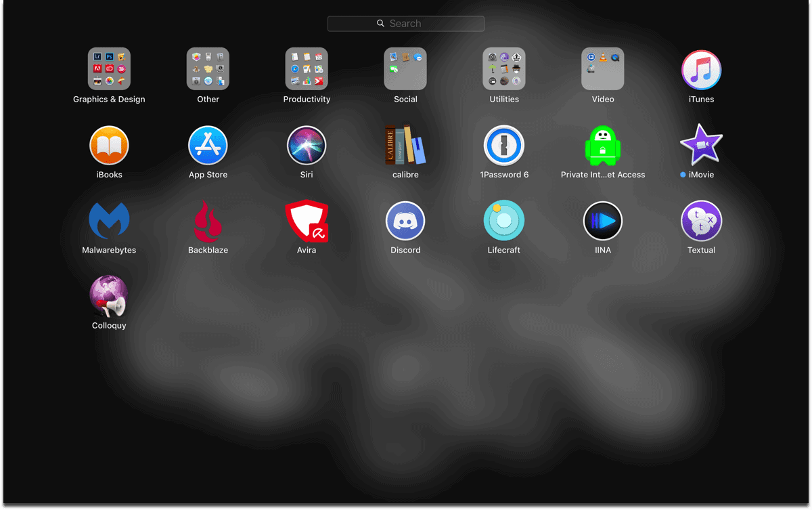The height and width of the screenshot is (510, 812).
Task: Click the "App Store" label text
Action: [208, 175]
